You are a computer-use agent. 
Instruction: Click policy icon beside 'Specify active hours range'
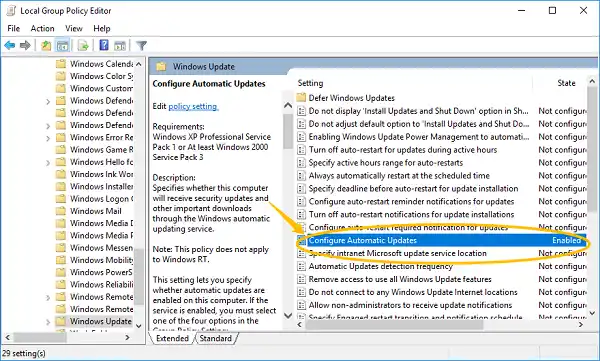[302, 163]
